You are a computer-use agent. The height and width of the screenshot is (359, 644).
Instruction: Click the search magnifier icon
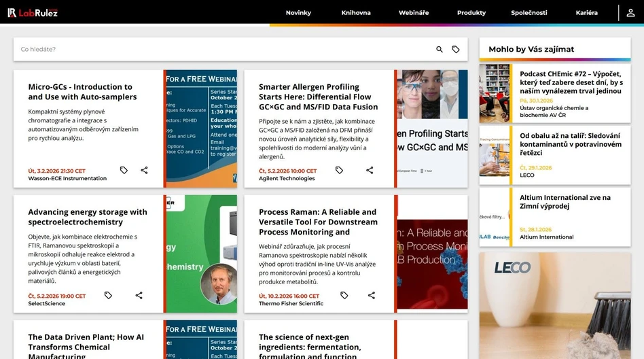pyautogui.click(x=440, y=50)
